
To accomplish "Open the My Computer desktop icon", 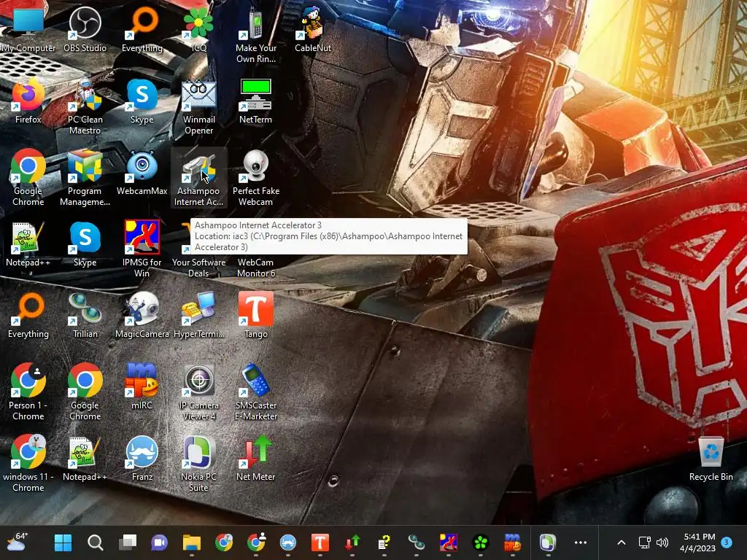I will [x=28, y=30].
